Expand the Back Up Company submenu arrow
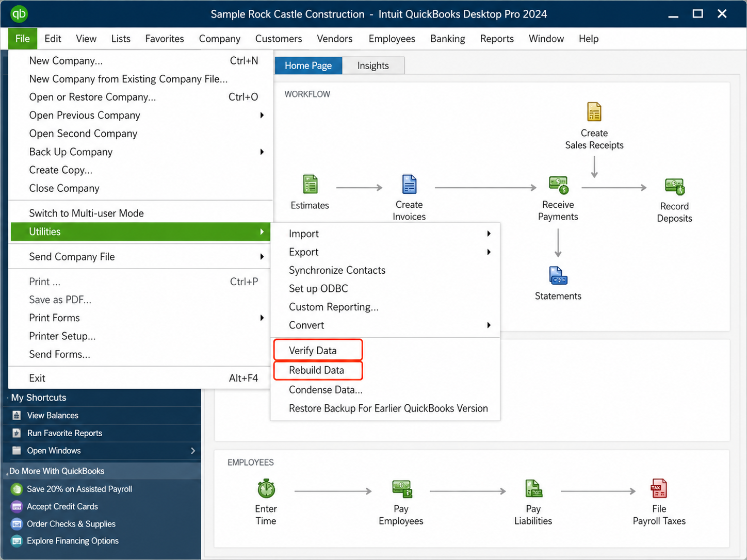The image size is (747, 560). [262, 152]
